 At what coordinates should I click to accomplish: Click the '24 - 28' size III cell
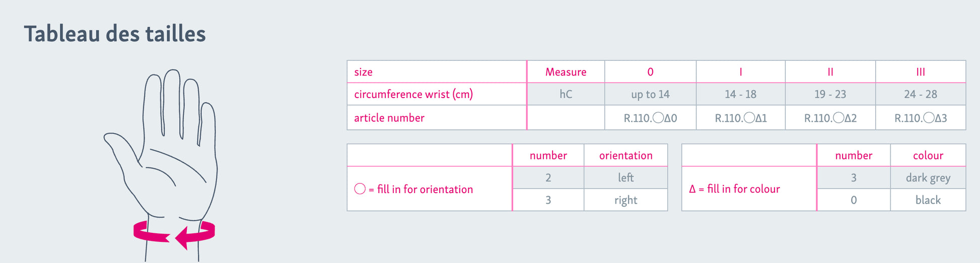920,94
